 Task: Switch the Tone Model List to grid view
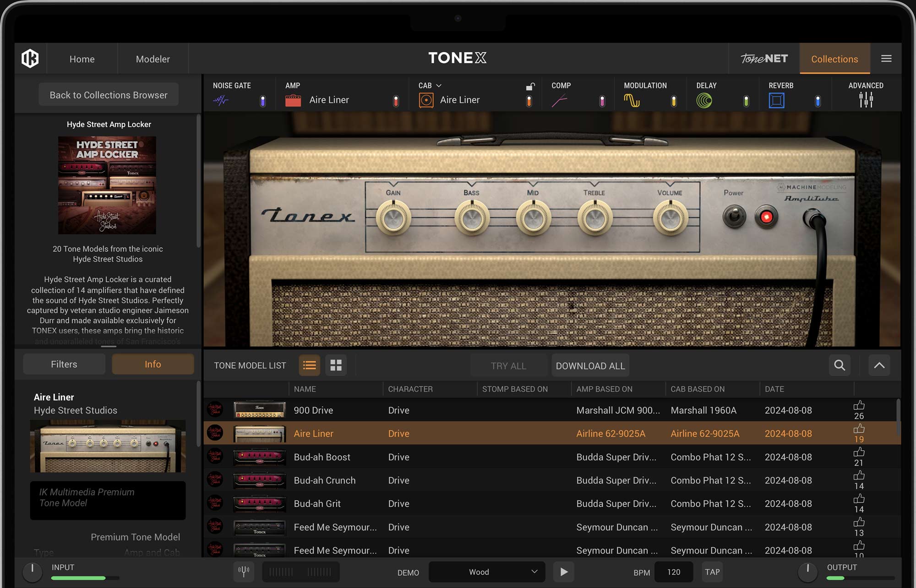tap(336, 365)
